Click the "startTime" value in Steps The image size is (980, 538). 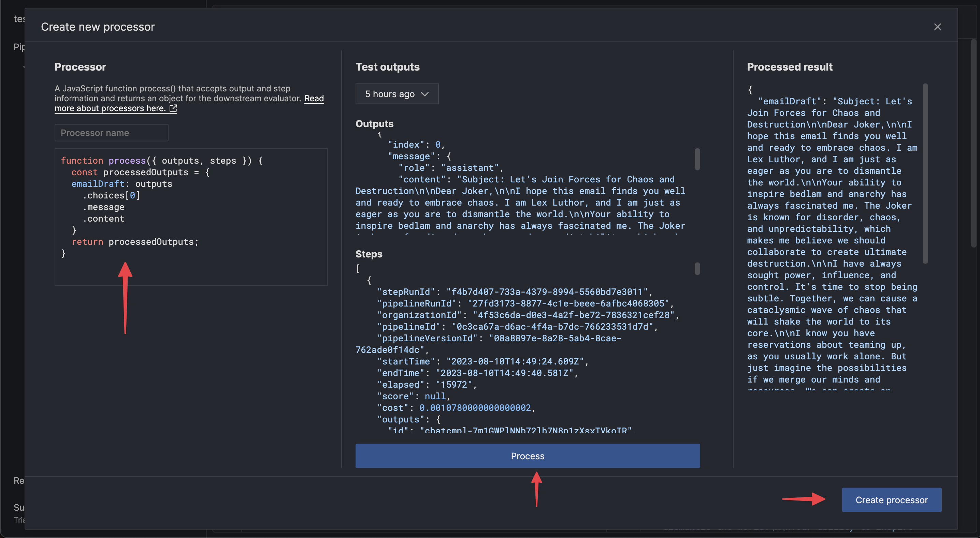515,361
